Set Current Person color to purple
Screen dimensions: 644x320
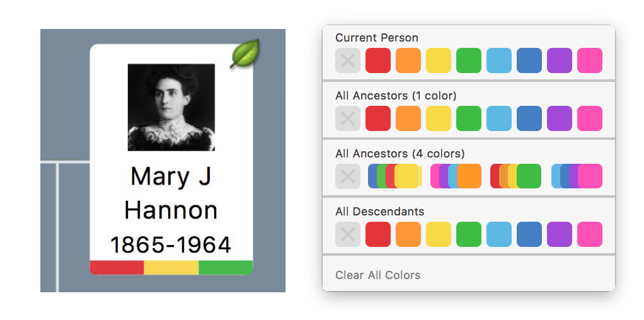pyautogui.click(x=560, y=60)
